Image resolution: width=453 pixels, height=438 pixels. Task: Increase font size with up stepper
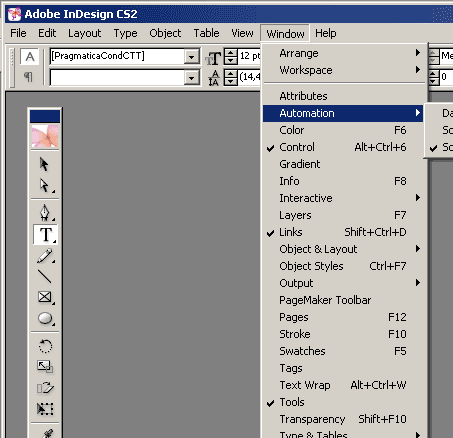[x=231, y=52]
